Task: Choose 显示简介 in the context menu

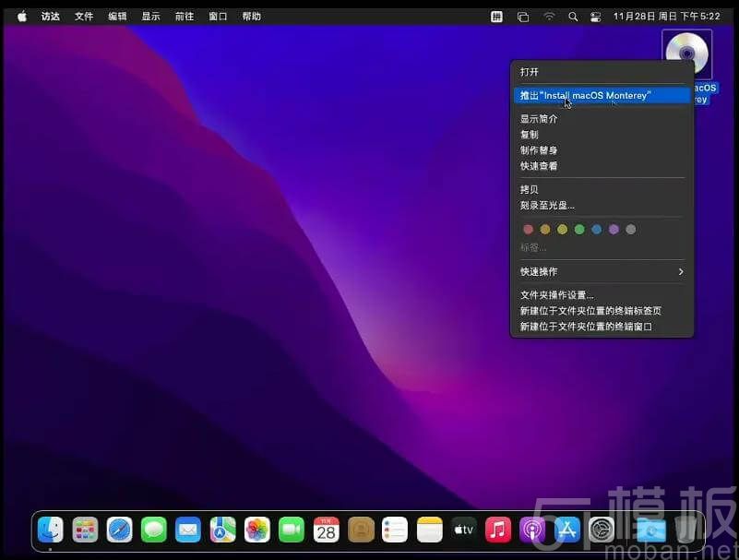Action: [x=539, y=118]
